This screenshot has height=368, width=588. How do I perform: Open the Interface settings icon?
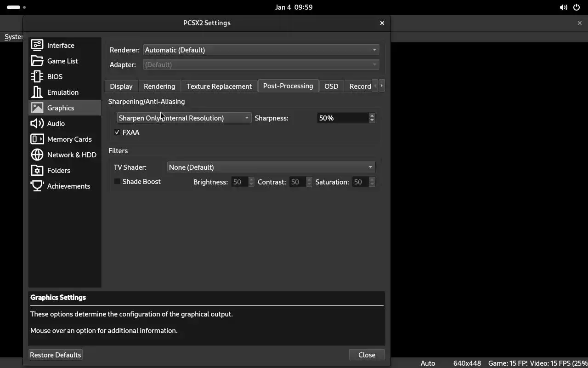(37, 45)
